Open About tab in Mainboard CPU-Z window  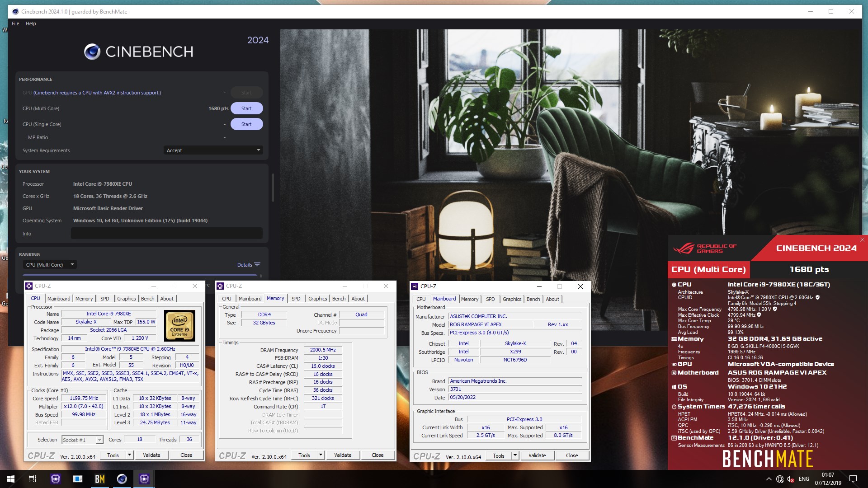click(552, 299)
